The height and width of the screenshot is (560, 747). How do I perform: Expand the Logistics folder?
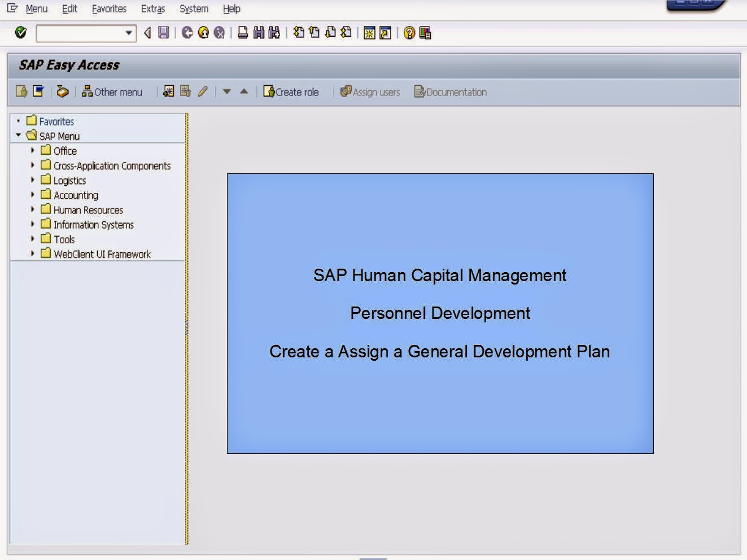tap(32, 180)
